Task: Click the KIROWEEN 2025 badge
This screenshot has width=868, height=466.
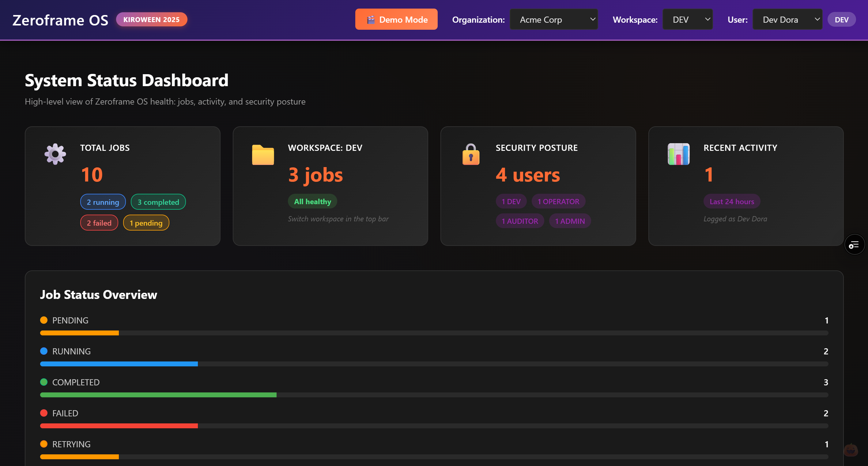Action: pos(151,20)
